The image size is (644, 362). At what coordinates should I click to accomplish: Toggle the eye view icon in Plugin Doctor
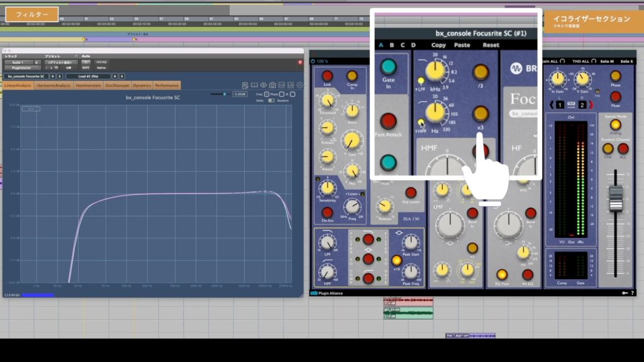point(264,85)
